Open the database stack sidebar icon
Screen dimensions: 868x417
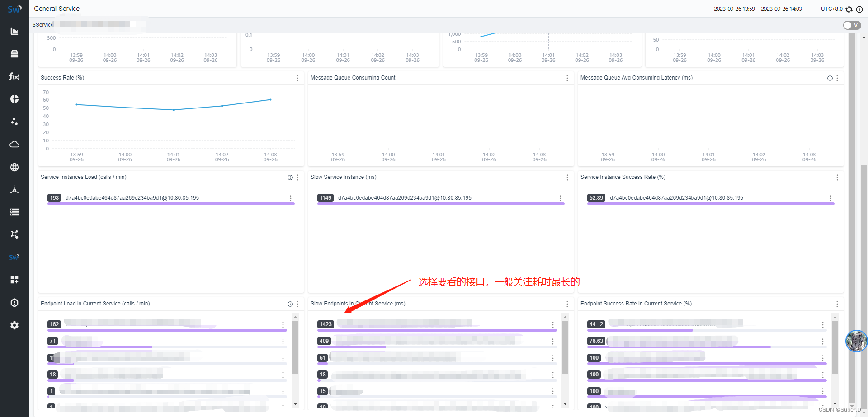pyautogui.click(x=14, y=54)
